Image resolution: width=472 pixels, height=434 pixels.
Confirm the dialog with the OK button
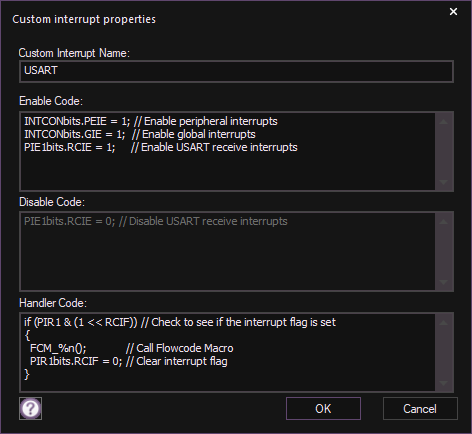(x=323, y=408)
